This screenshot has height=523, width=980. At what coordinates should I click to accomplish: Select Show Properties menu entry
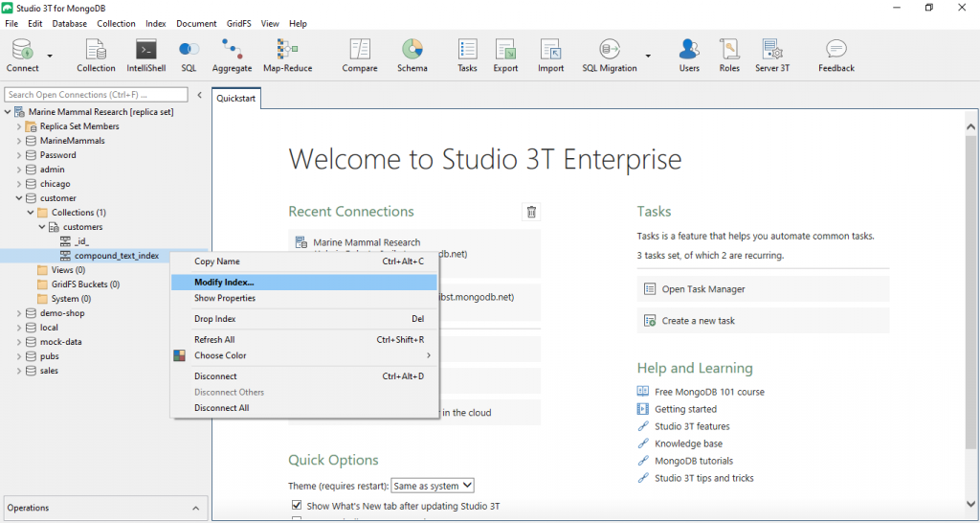(x=303, y=298)
